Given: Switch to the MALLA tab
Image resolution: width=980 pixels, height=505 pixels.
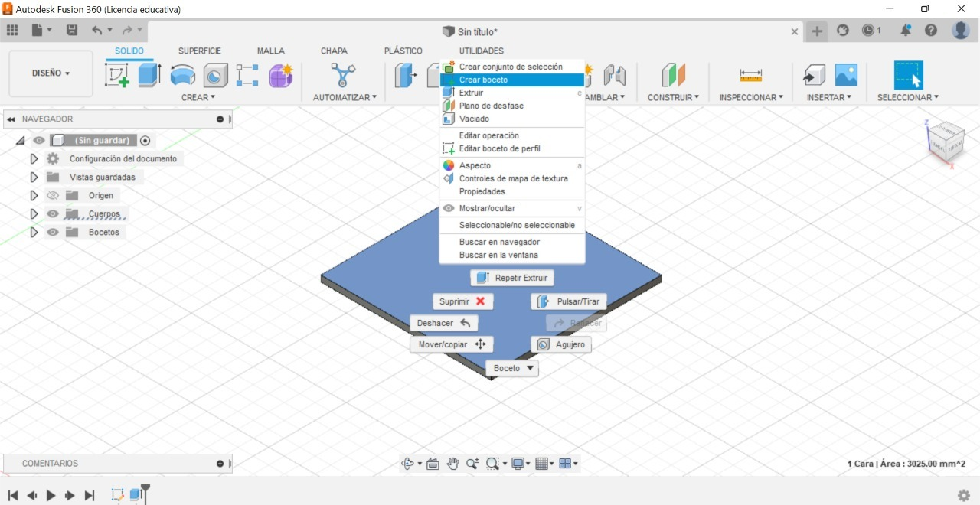Looking at the screenshot, I should coord(270,50).
